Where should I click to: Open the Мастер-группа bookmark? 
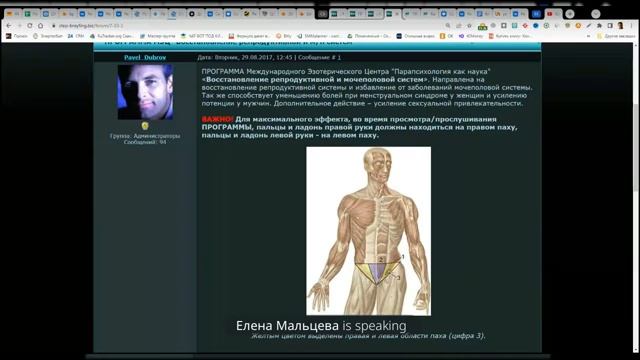click(157, 36)
